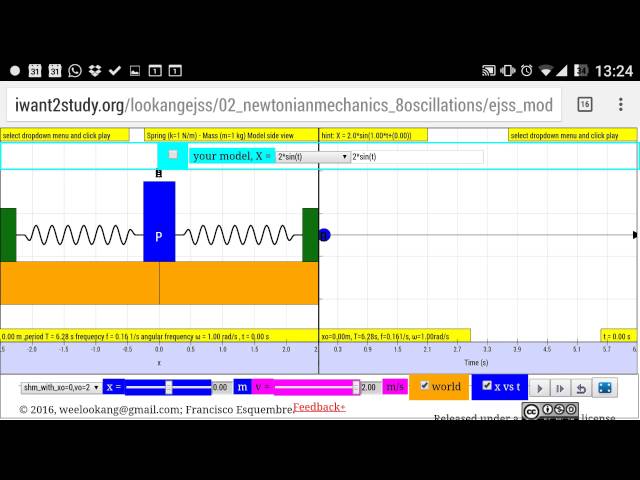The width and height of the screenshot is (640, 480).
Task: Open the browser tabs counter showing 16
Action: pyautogui.click(x=584, y=104)
